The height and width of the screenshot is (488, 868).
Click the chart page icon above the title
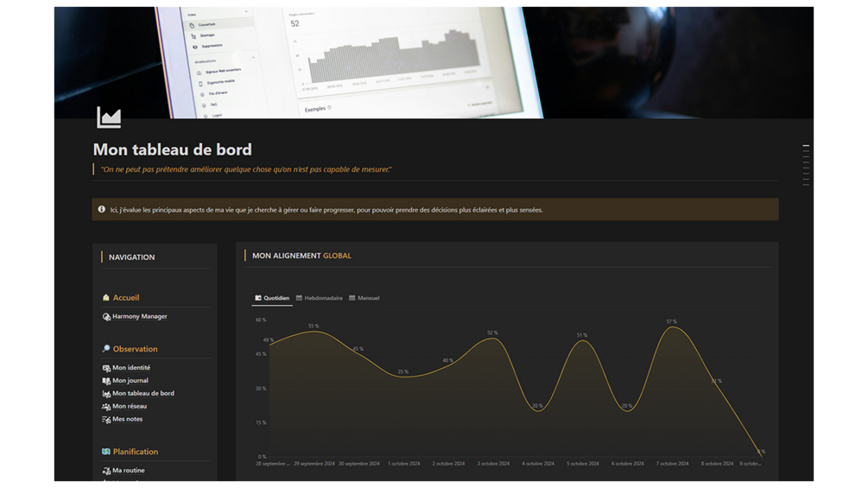109,117
